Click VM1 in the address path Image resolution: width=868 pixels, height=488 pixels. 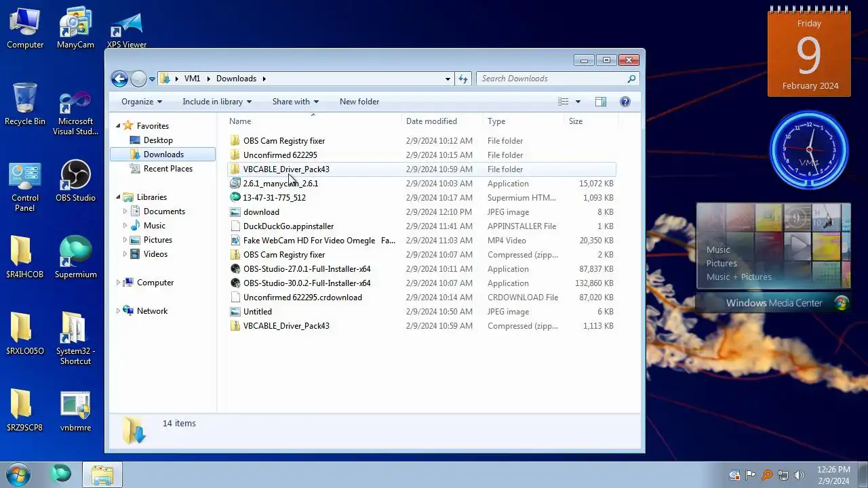[193, 79]
